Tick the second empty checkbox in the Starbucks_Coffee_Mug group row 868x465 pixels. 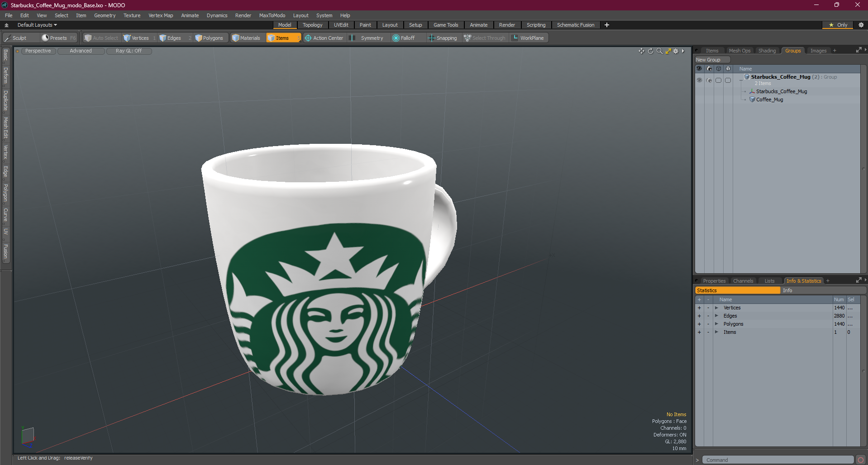pyautogui.click(x=728, y=80)
